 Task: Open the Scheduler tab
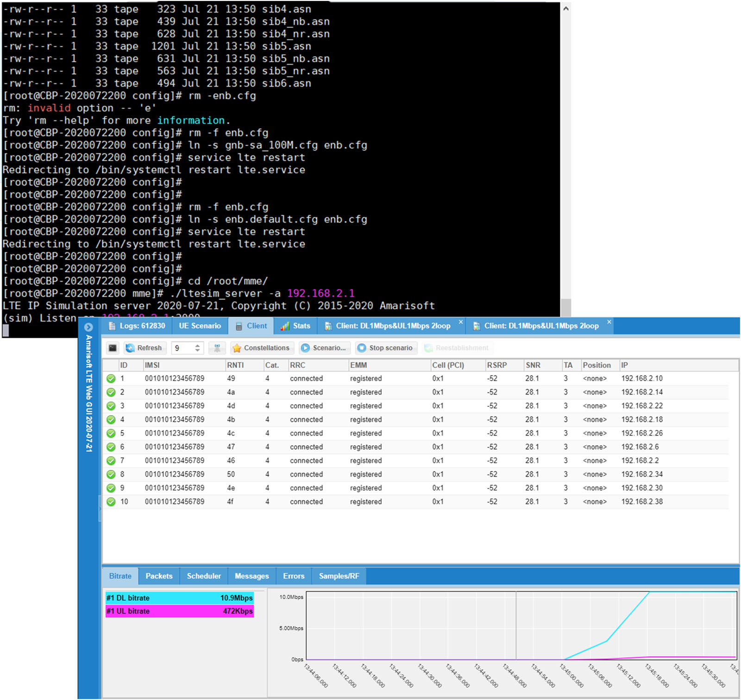204,576
